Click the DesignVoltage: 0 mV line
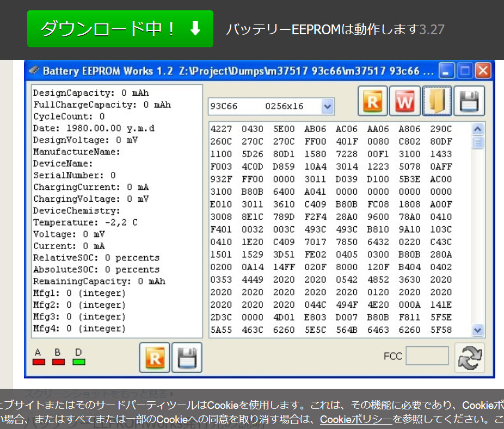This screenshot has height=429, width=504. 85,140
